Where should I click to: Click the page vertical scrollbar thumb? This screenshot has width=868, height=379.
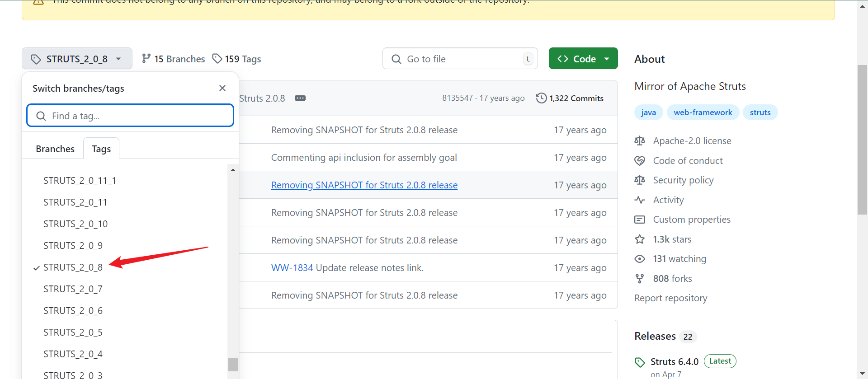pyautogui.click(x=862, y=140)
